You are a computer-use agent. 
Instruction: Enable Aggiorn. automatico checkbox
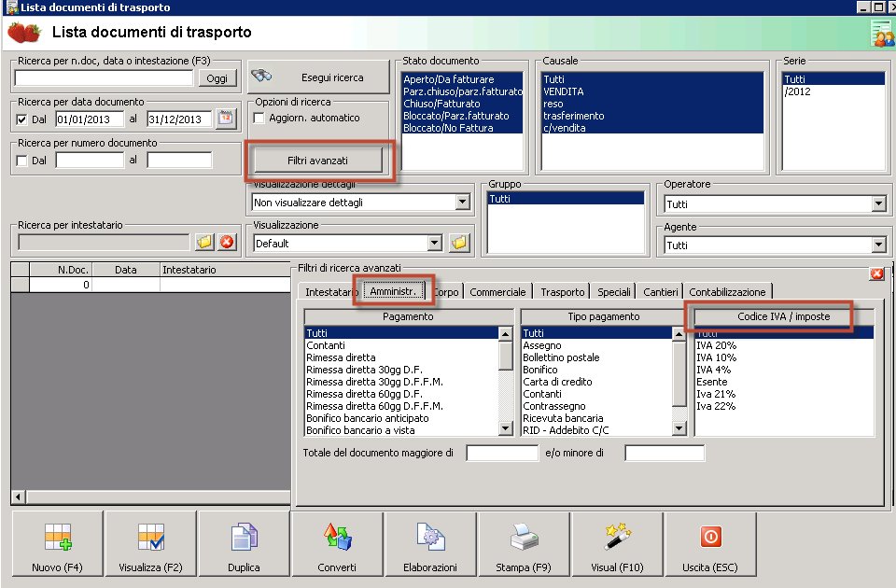[x=259, y=118]
